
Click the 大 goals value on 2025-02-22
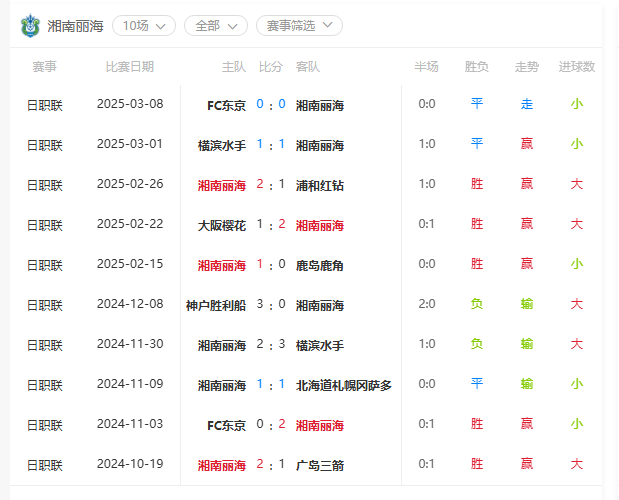[577, 224]
